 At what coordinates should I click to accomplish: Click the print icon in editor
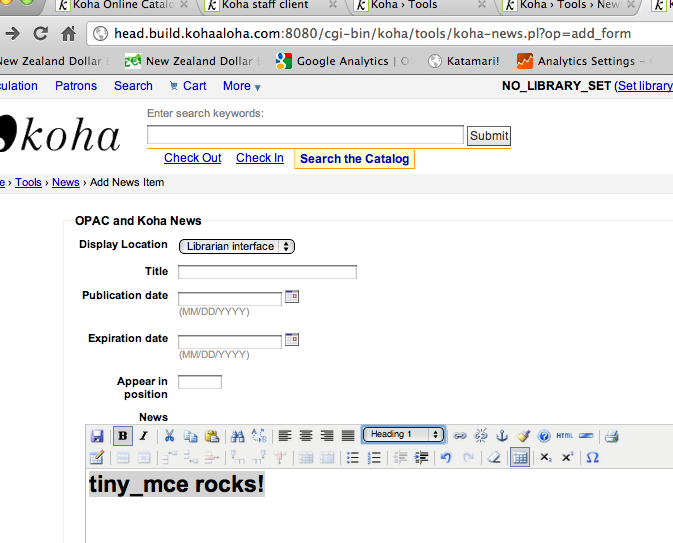point(611,436)
